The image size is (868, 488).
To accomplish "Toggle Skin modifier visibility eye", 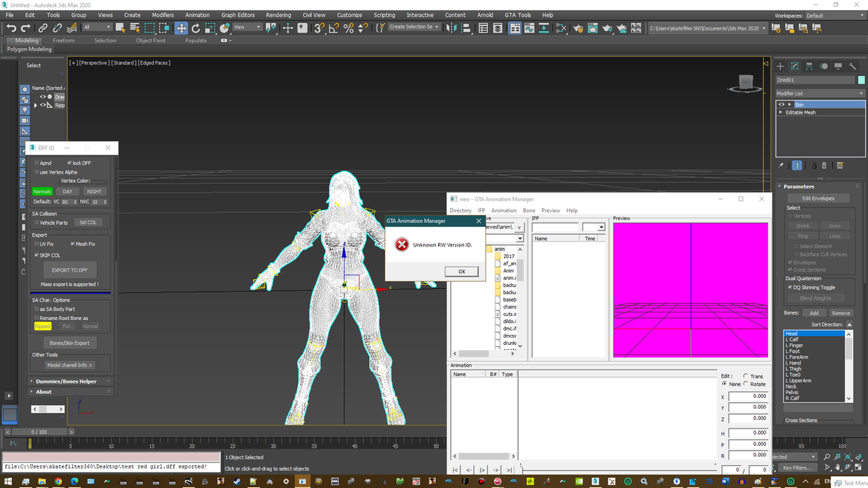I will (781, 104).
